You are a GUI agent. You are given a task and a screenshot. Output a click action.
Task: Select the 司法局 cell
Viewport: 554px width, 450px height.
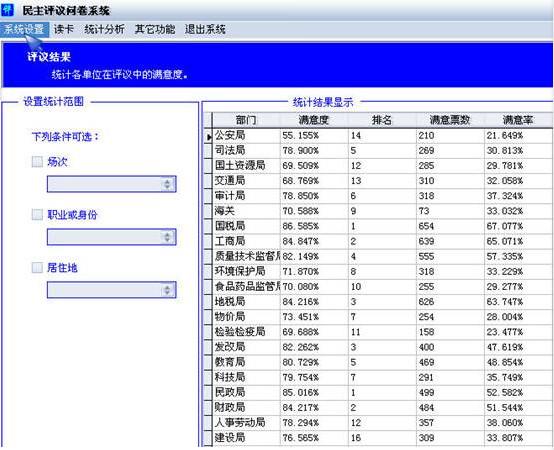click(x=246, y=151)
